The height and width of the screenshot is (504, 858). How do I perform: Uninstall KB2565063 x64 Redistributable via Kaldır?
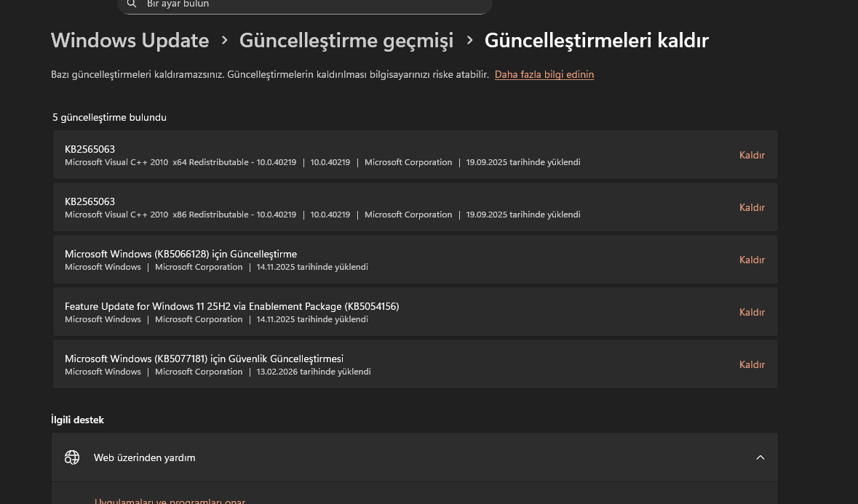752,155
